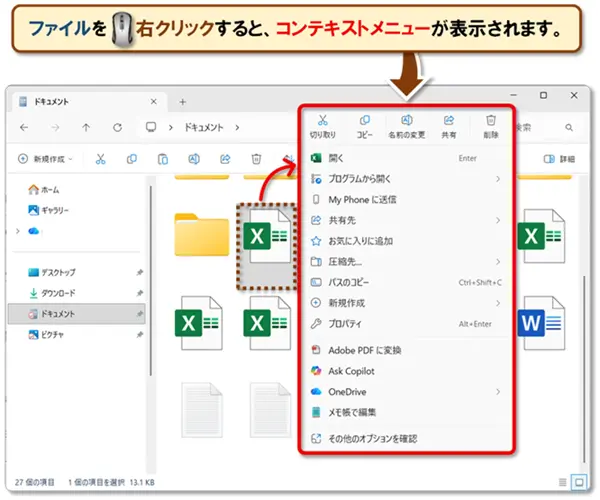Screen dimensions: 600x500
Task: Click the toolbar Cut scissors icon
Action: (x=100, y=159)
